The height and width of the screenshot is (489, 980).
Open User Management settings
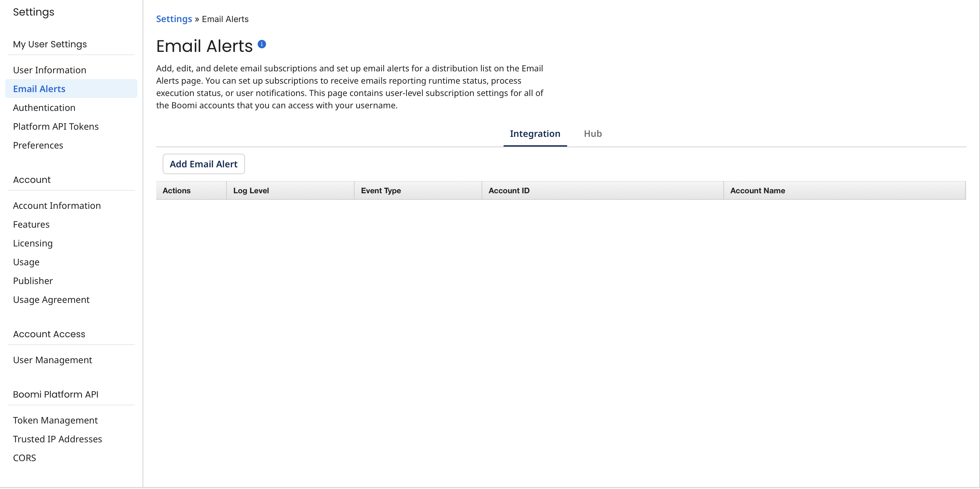[52, 360]
